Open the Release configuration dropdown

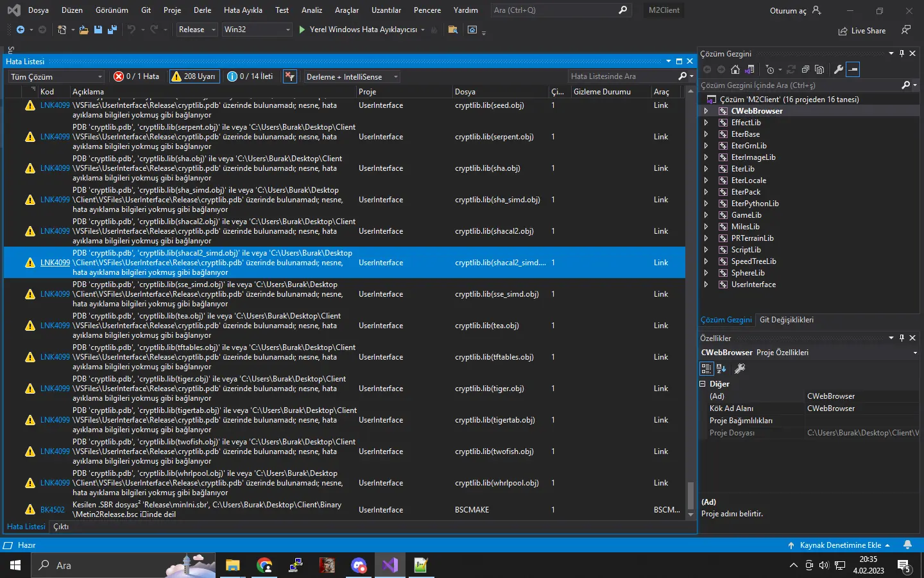click(197, 30)
